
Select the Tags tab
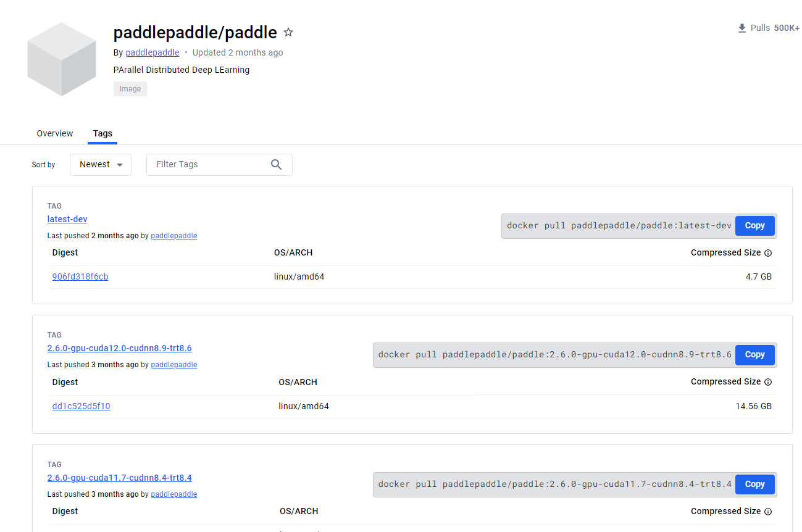click(x=102, y=133)
